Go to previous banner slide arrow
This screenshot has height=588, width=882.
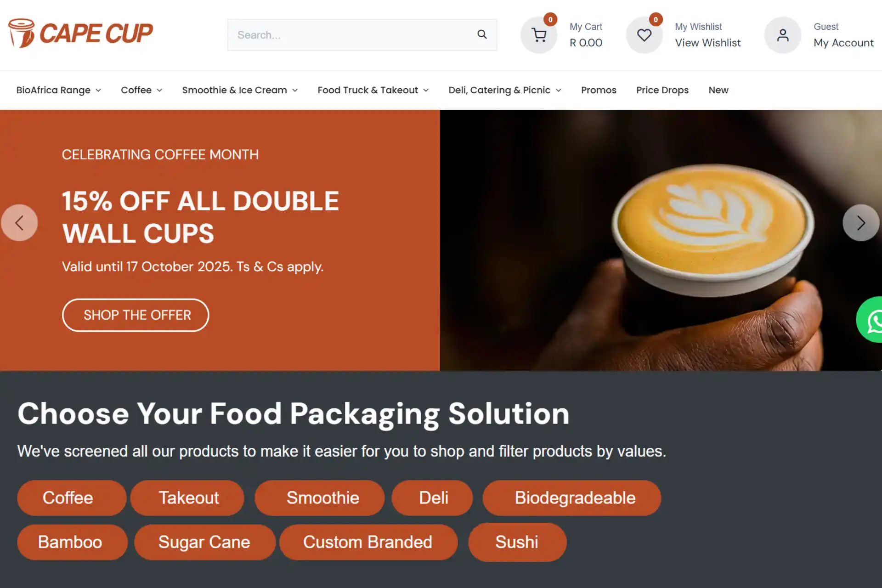pyautogui.click(x=19, y=223)
